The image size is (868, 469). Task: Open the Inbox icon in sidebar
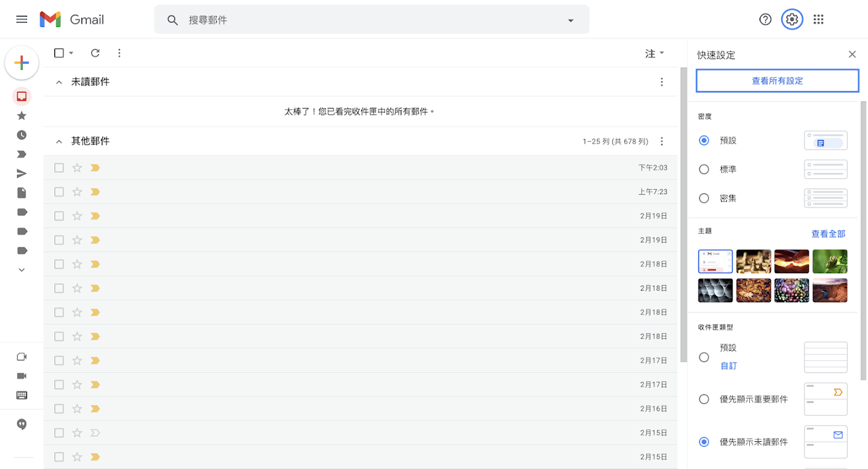click(x=22, y=96)
